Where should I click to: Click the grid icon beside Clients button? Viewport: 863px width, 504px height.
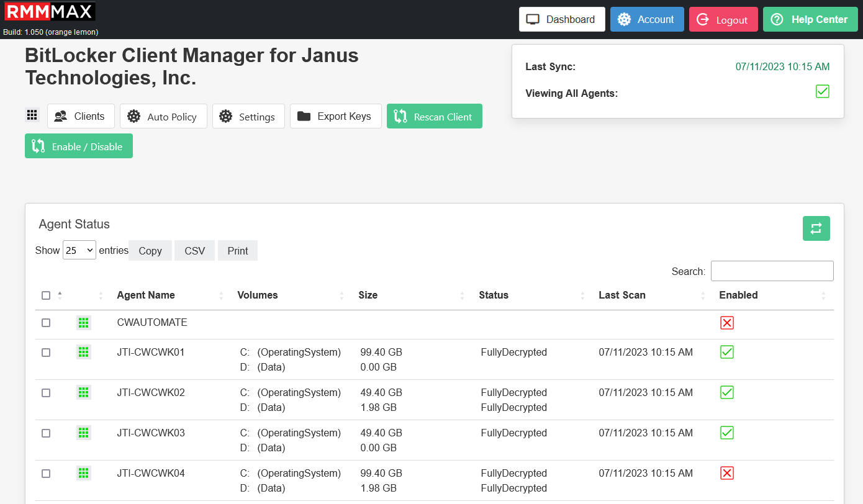click(x=32, y=115)
